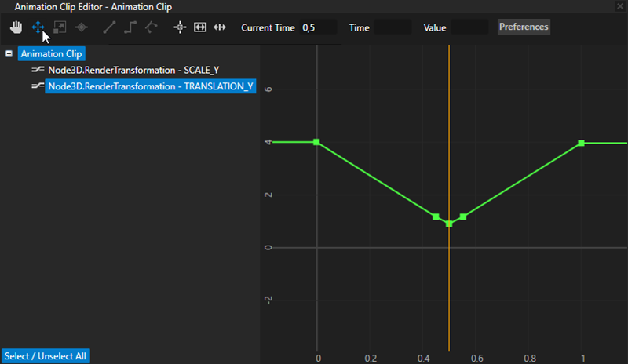Set step interpolation icon
The width and height of the screenshot is (628, 364).
(x=130, y=27)
